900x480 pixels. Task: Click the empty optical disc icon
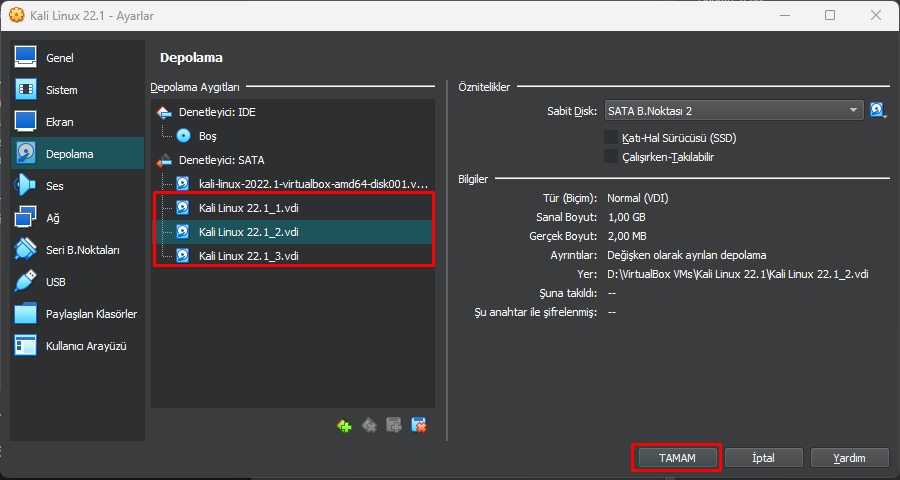[183, 136]
